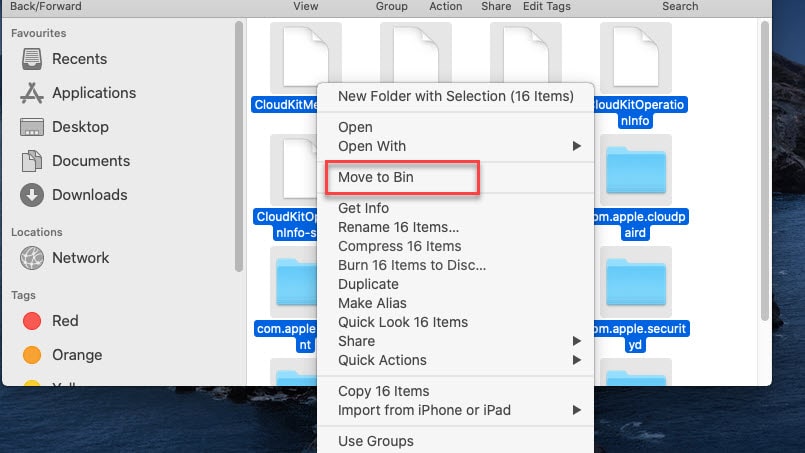805x453 pixels.
Task: Select Network under Locations
Action: tap(65, 258)
